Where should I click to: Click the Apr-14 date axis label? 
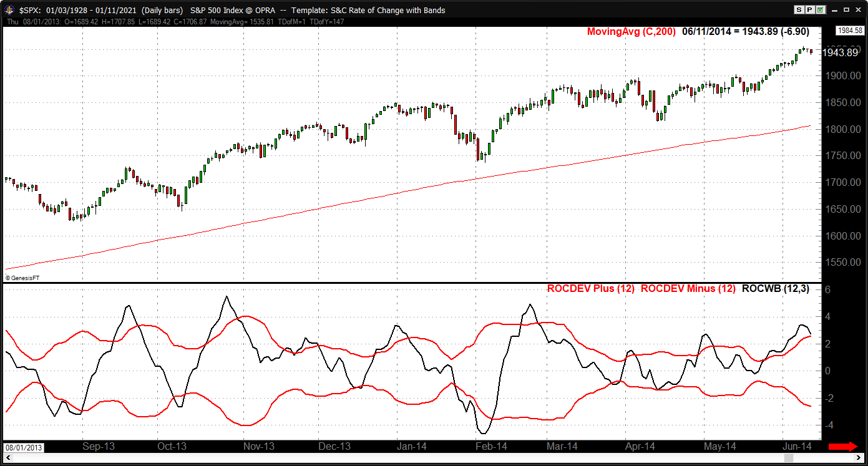640,447
